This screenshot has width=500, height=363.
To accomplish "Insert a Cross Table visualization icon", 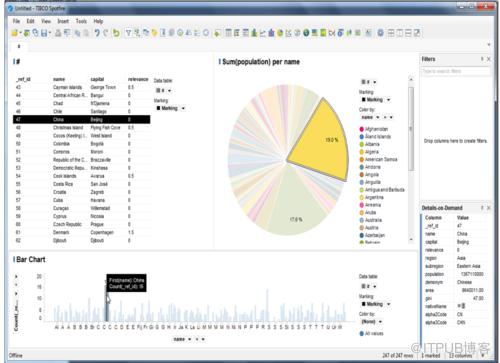I will 237,33.
